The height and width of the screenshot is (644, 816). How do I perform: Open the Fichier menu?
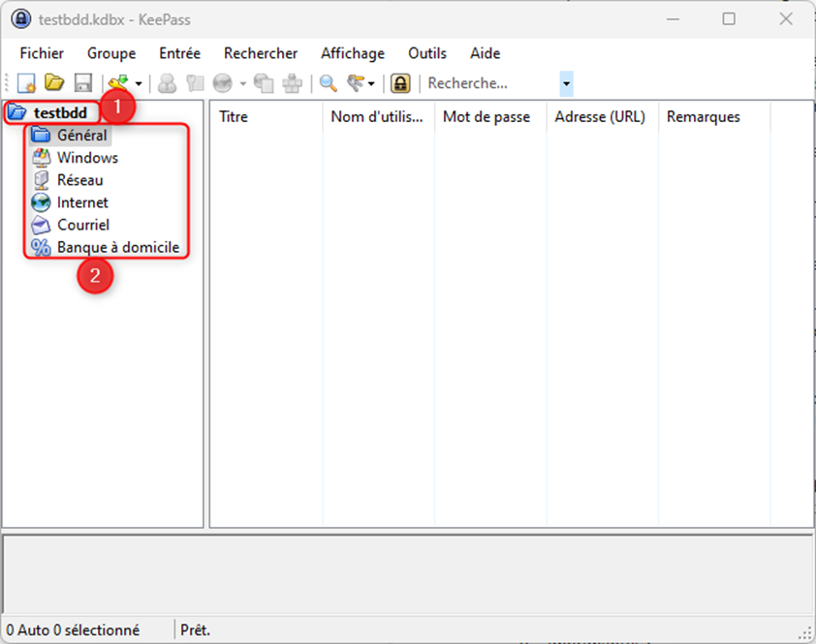(41, 53)
